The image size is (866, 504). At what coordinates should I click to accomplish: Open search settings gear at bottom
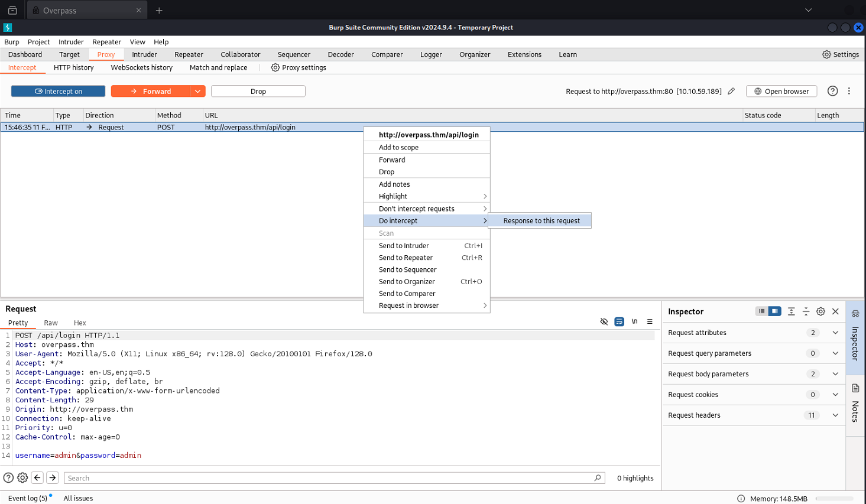pos(22,478)
